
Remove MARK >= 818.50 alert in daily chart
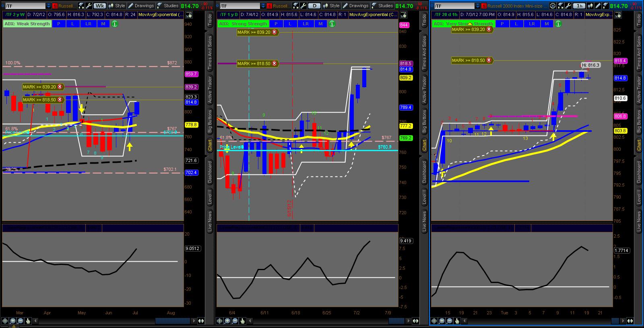pyautogui.click(x=275, y=64)
